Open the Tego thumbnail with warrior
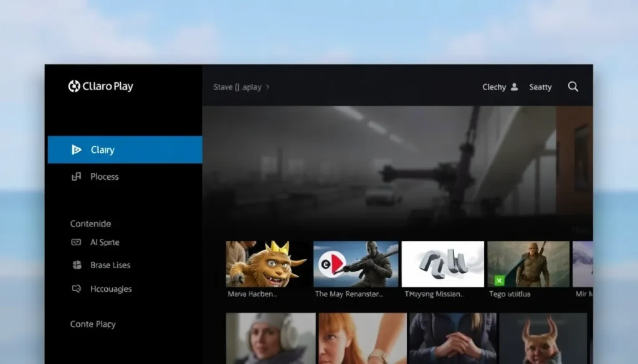Viewport: 638px width, 364px height. [528, 264]
